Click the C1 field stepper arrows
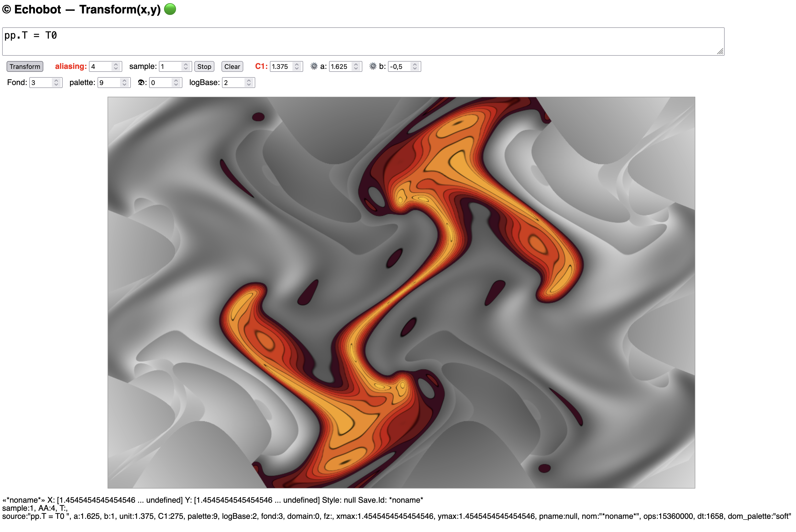 (x=297, y=66)
